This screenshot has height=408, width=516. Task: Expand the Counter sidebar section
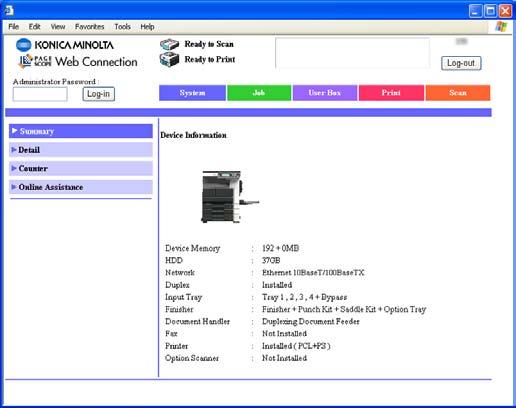tap(81, 168)
